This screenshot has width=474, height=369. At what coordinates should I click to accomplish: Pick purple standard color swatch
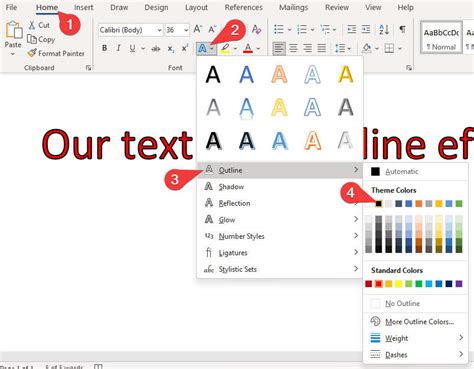pyautogui.click(x=459, y=284)
